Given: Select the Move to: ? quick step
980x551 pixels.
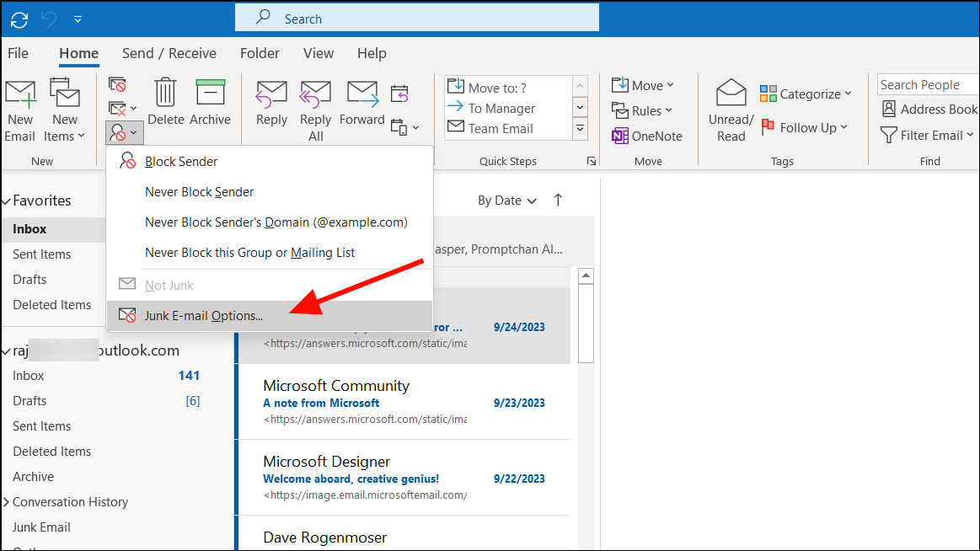Looking at the screenshot, I should click(x=508, y=88).
